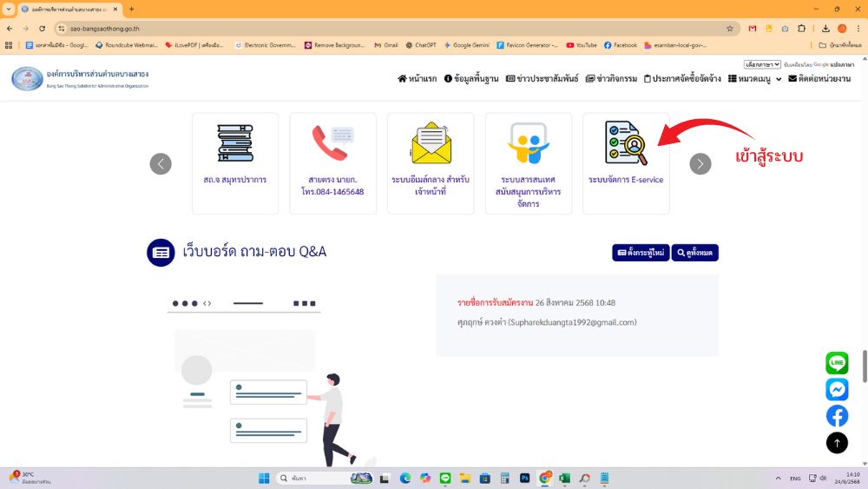The width and height of the screenshot is (868, 489).
Task: Open the management information system icon
Action: click(x=528, y=144)
